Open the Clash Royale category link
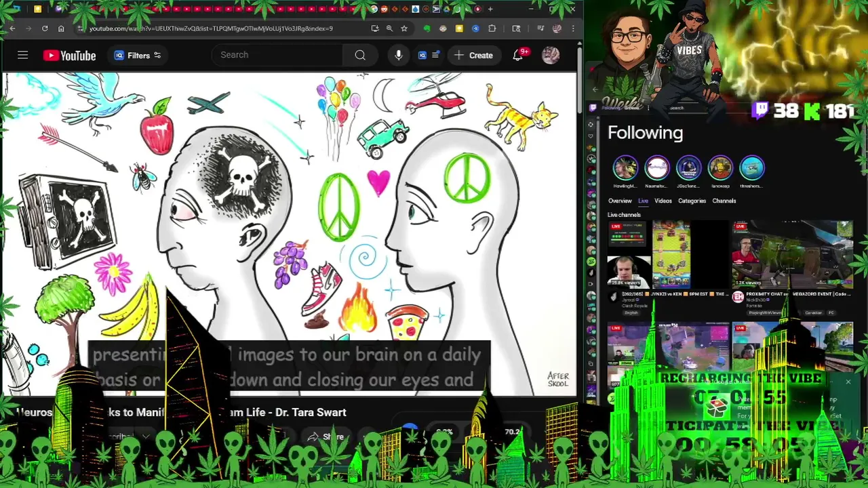868x488 pixels. coord(635,306)
